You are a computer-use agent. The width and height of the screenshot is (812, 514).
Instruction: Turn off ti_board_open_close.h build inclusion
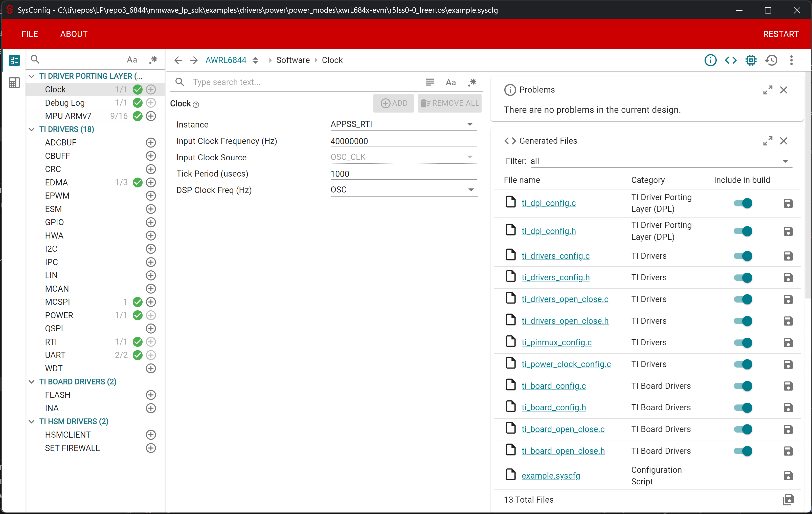coord(743,451)
